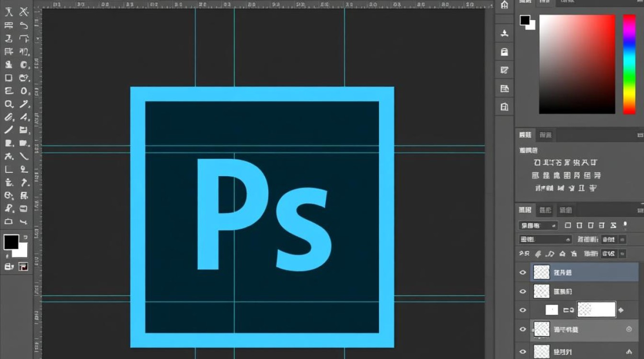Open the Layers panel flyout menu
This screenshot has width=644, height=359.
640,210
